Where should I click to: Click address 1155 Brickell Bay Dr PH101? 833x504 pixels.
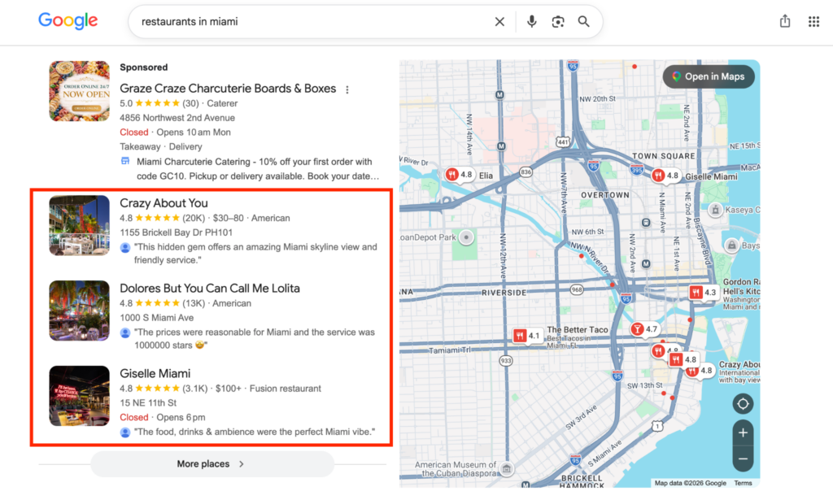pyautogui.click(x=176, y=232)
